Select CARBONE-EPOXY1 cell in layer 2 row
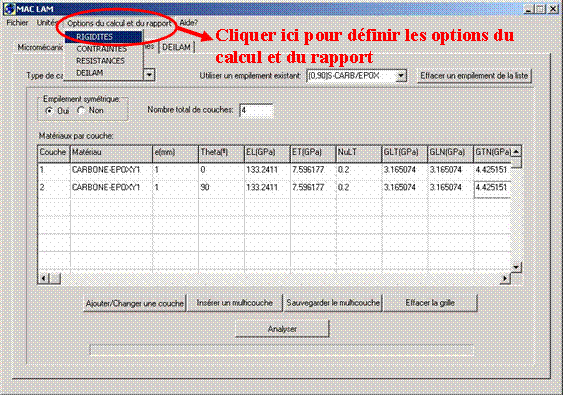The height and width of the screenshot is (397, 576). [111, 188]
